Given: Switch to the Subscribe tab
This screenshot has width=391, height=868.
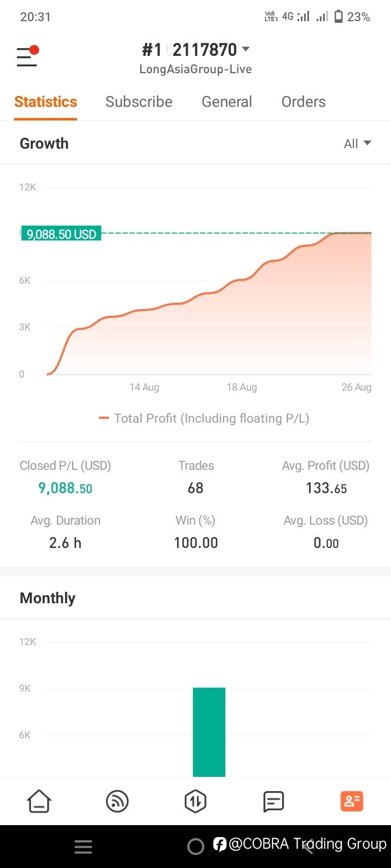Looking at the screenshot, I should click(139, 102).
